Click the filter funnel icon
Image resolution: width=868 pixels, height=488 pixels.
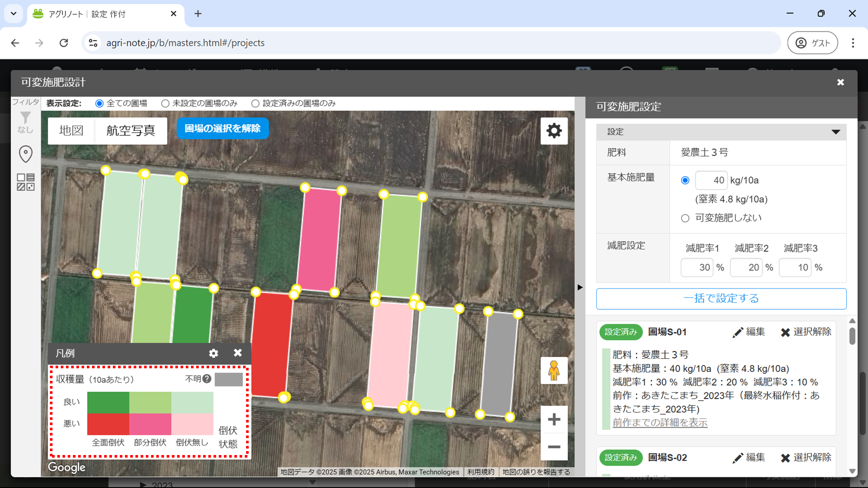[25, 118]
